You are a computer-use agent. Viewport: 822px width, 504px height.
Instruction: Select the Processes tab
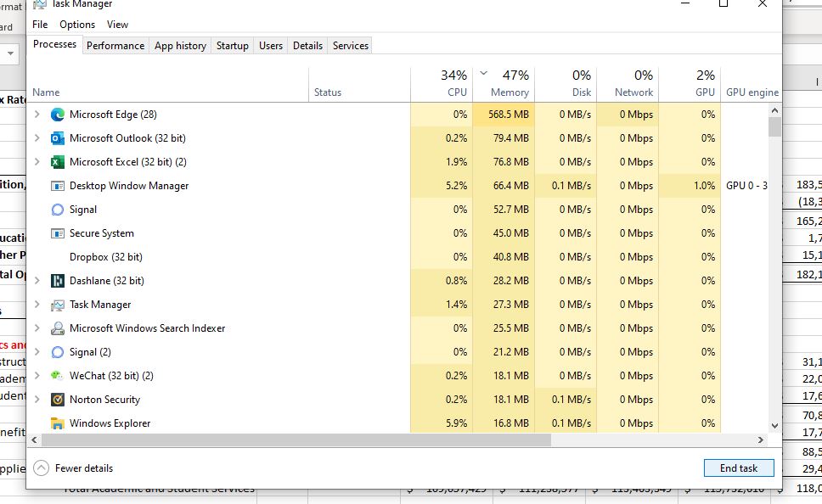pyautogui.click(x=54, y=44)
